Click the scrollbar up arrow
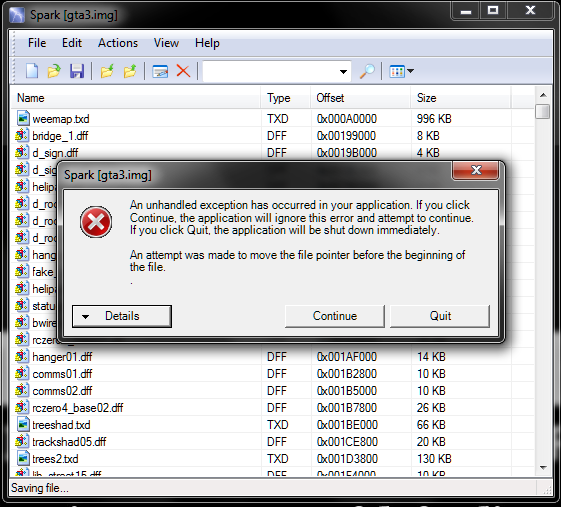The image size is (561, 507). pos(543,95)
